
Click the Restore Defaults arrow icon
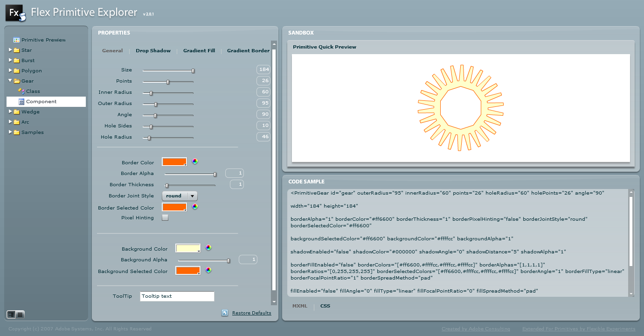(x=225, y=313)
